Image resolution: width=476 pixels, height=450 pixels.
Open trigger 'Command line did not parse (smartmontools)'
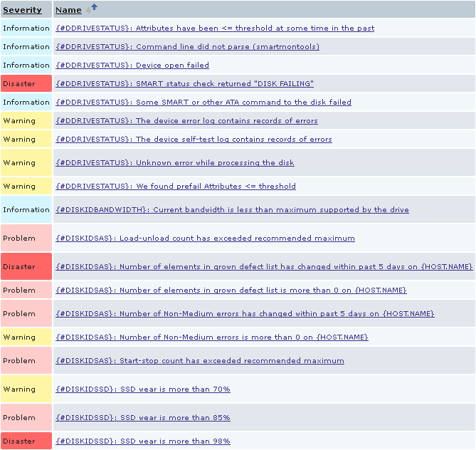(x=187, y=47)
